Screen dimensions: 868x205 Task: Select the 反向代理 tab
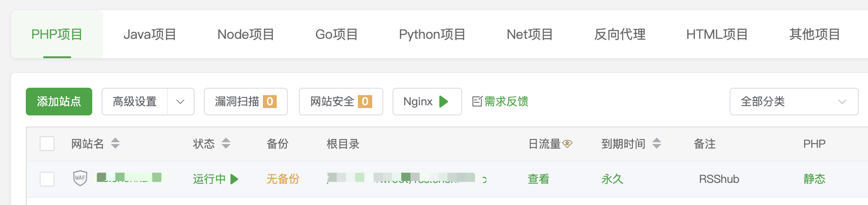[x=619, y=35]
